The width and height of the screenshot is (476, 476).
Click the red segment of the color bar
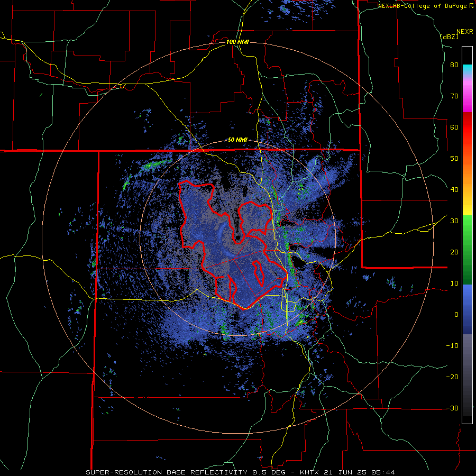coord(467,128)
